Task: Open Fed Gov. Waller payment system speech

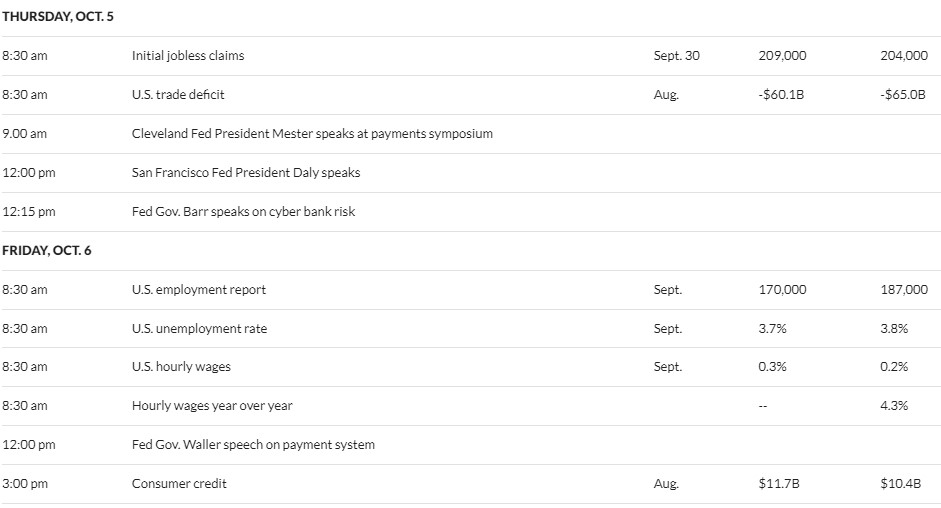Action: tap(253, 445)
